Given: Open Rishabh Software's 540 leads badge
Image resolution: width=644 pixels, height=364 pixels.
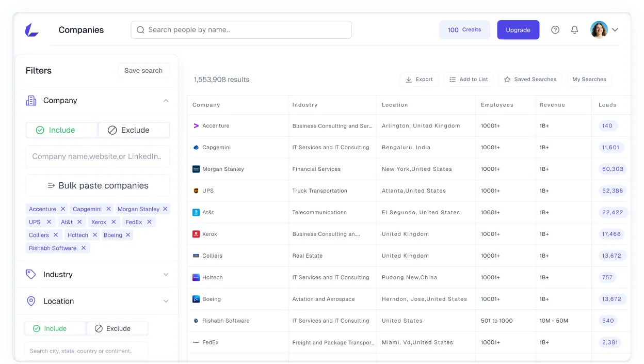Looking at the screenshot, I should (x=608, y=321).
